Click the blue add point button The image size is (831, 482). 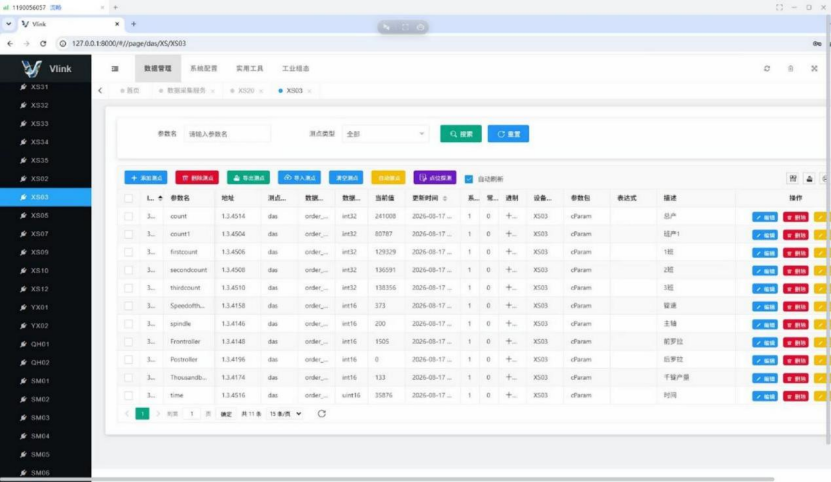click(146, 178)
